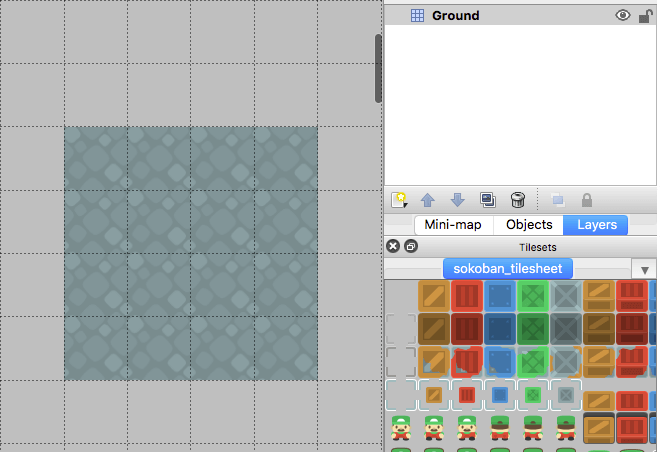Choose the small gray crate goal tile

pyautogui.click(x=566, y=395)
